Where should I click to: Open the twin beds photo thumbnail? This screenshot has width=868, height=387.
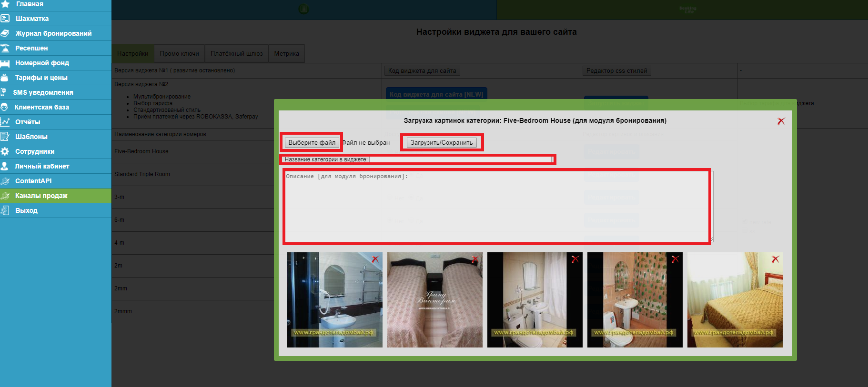(x=435, y=300)
